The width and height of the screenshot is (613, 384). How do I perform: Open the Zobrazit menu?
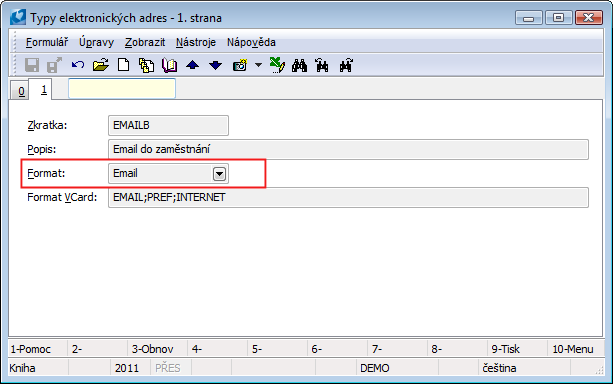(145, 42)
